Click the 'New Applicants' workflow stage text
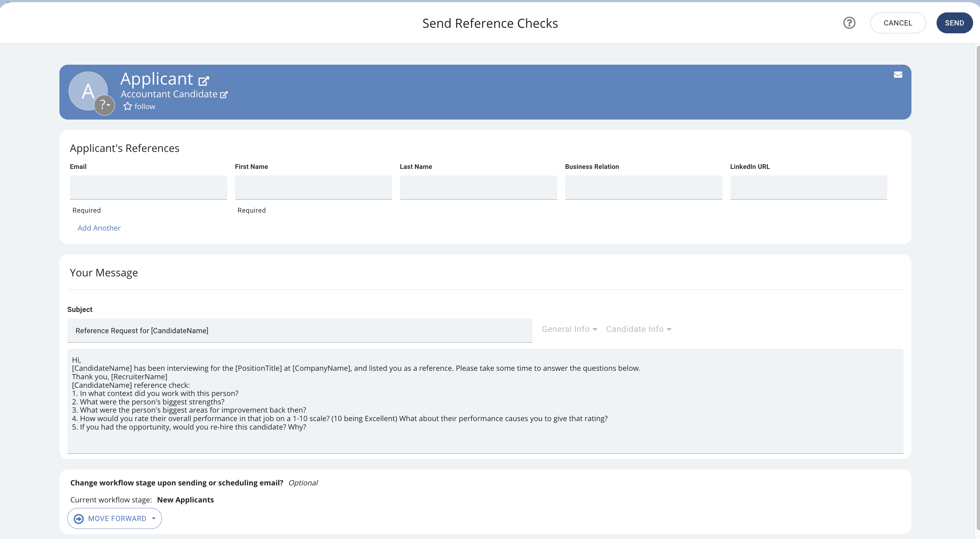 click(x=185, y=500)
